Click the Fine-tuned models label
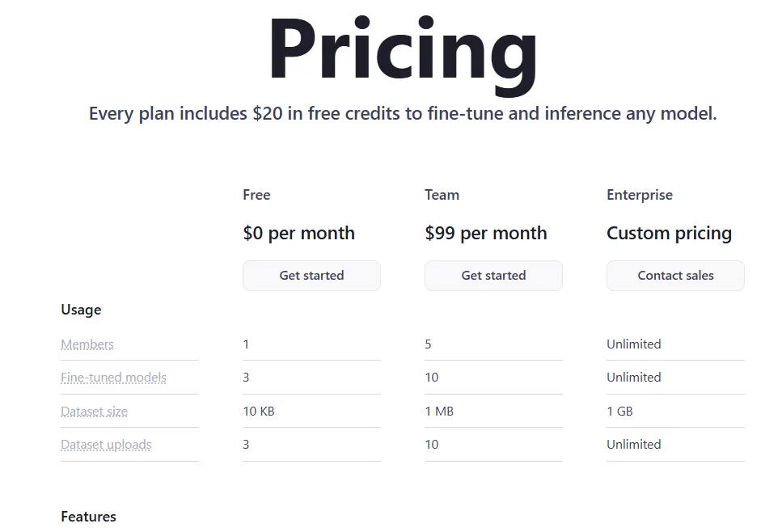The width and height of the screenshot is (778, 532). (113, 377)
